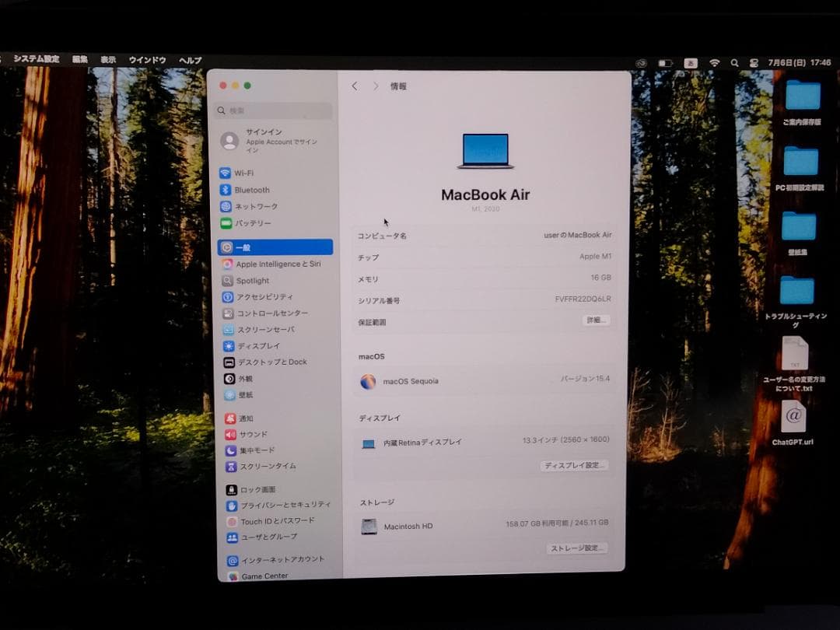Open Spotlight settings
This screenshot has width=840, height=630.
click(x=245, y=280)
